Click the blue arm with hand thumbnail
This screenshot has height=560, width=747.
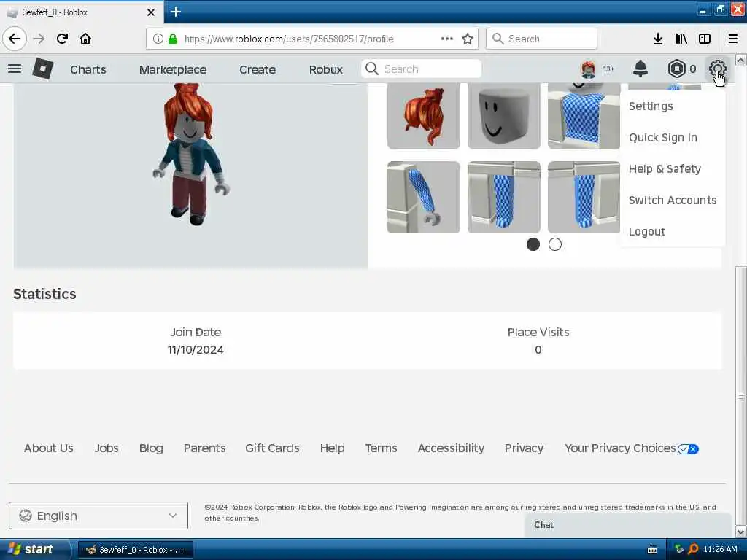(x=424, y=197)
